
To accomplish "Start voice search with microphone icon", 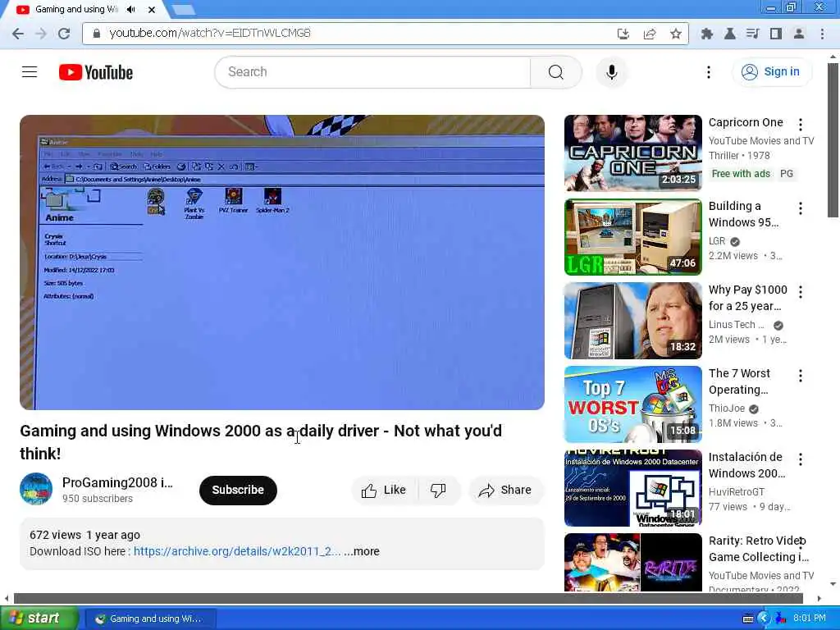I will click(611, 72).
